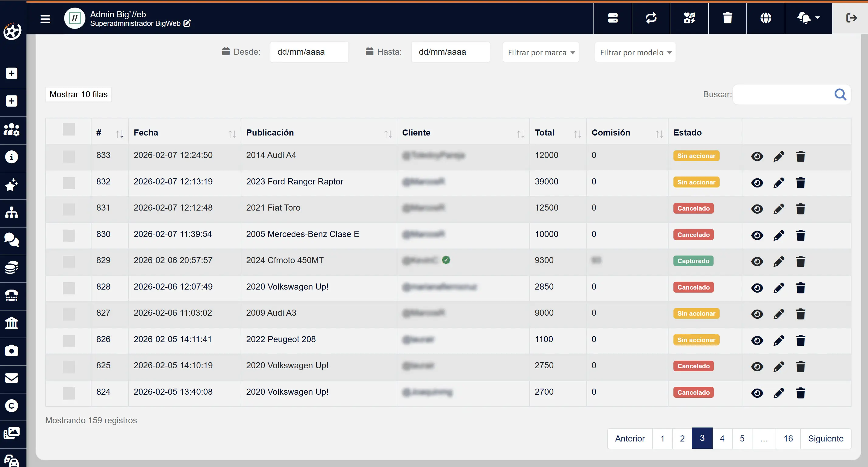Image resolution: width=868 pixels, height=467 pixels.
Task: Click the logout icon at top right
Action: (851, 18)
